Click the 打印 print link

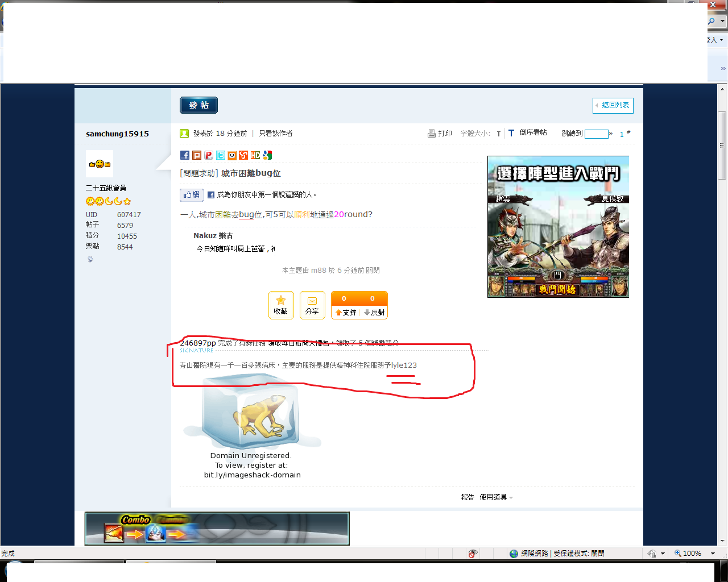coord(445,134)
